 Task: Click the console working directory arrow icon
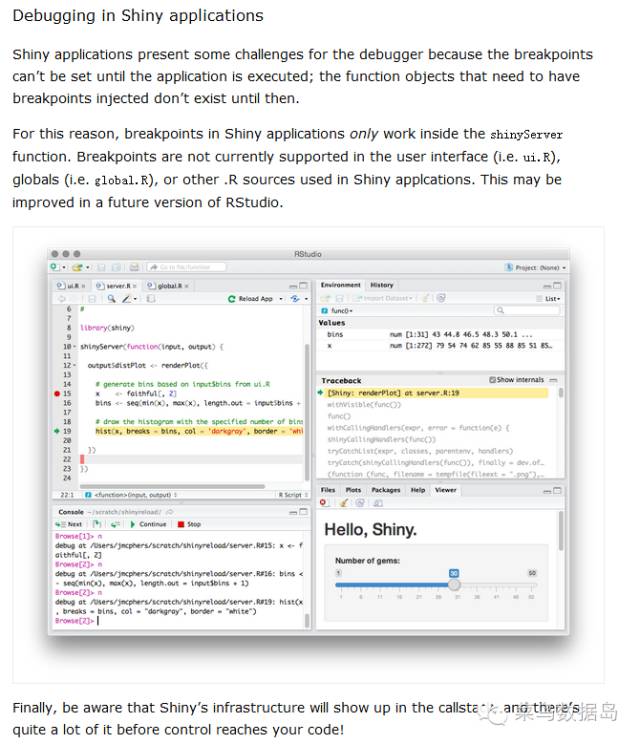[169, 512]
